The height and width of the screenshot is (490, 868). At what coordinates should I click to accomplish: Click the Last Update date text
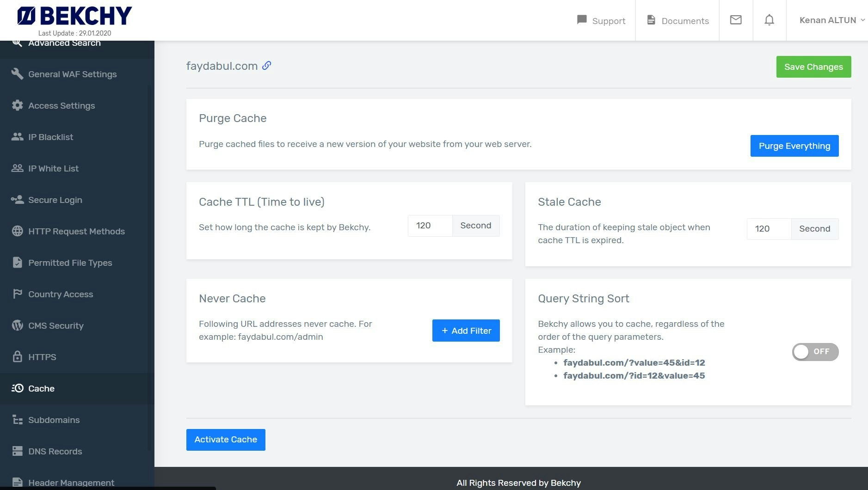point(74,33)
